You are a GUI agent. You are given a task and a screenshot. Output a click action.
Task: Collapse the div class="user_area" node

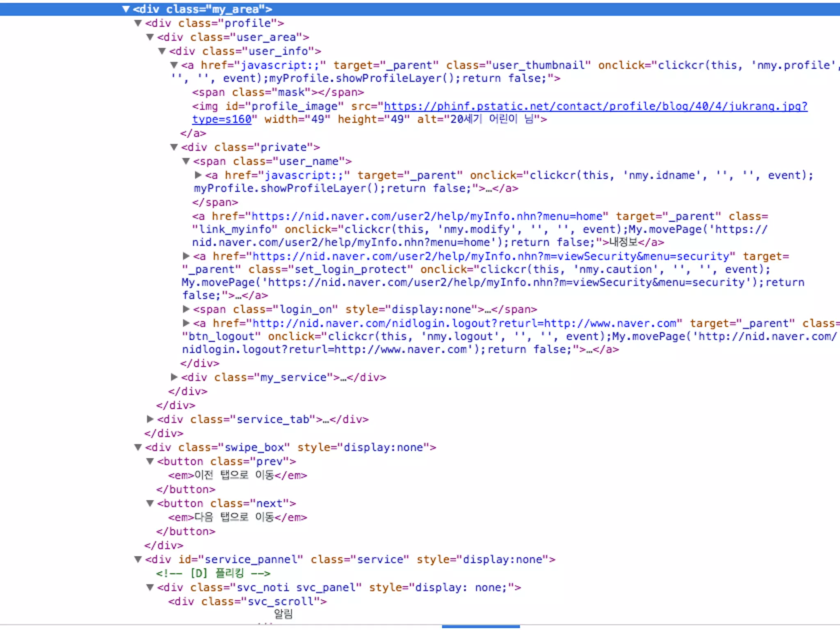150,37
